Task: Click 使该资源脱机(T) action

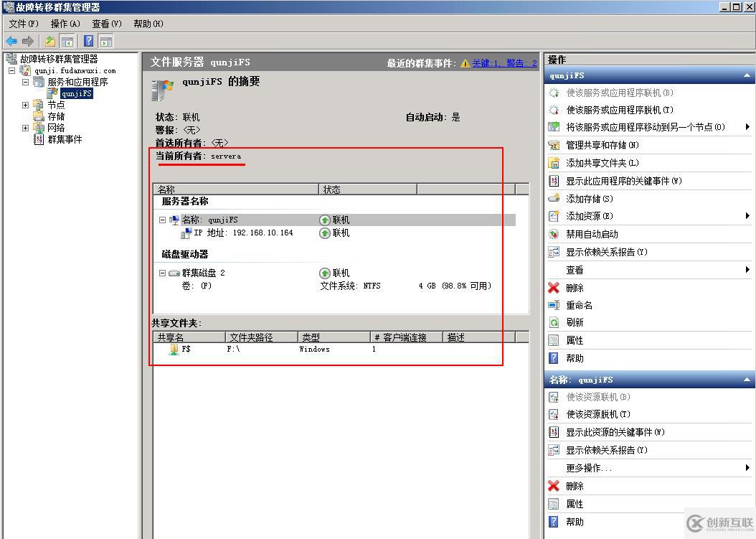Action: point(598,414)
